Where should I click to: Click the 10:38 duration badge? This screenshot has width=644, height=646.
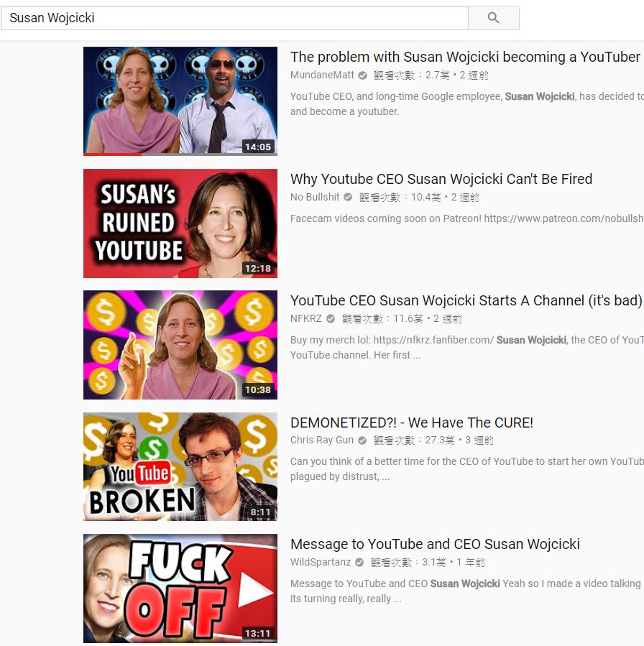click(x=258, y=389)
